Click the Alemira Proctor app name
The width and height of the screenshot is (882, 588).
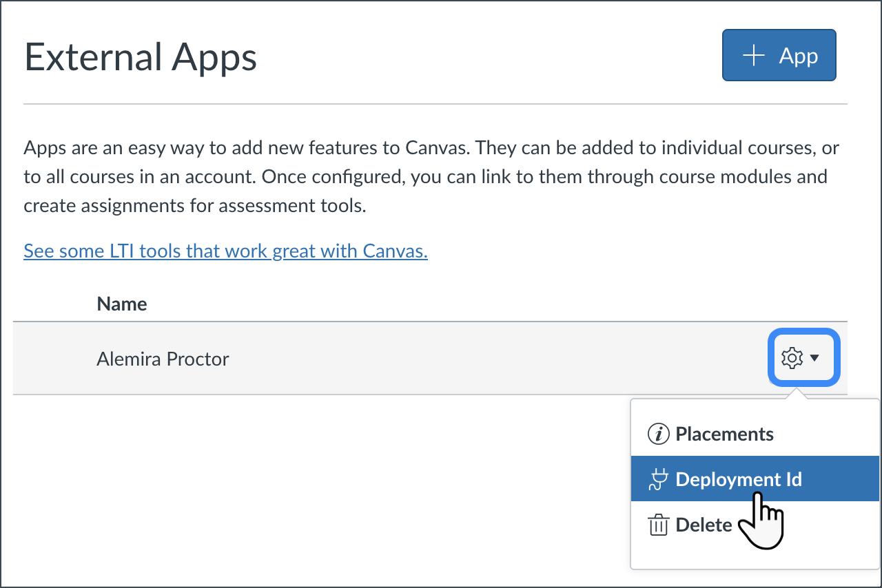[163, 359]
